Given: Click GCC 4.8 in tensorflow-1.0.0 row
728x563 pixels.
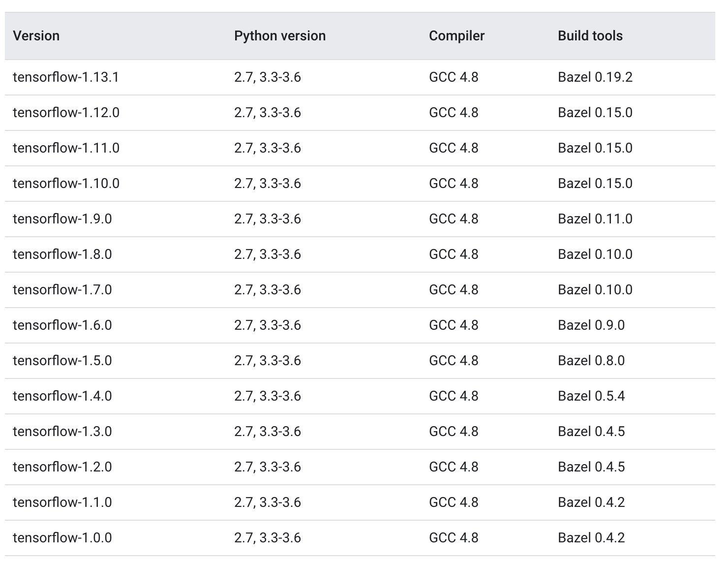Looking at the screenshot, I should [x=454, y=538].
